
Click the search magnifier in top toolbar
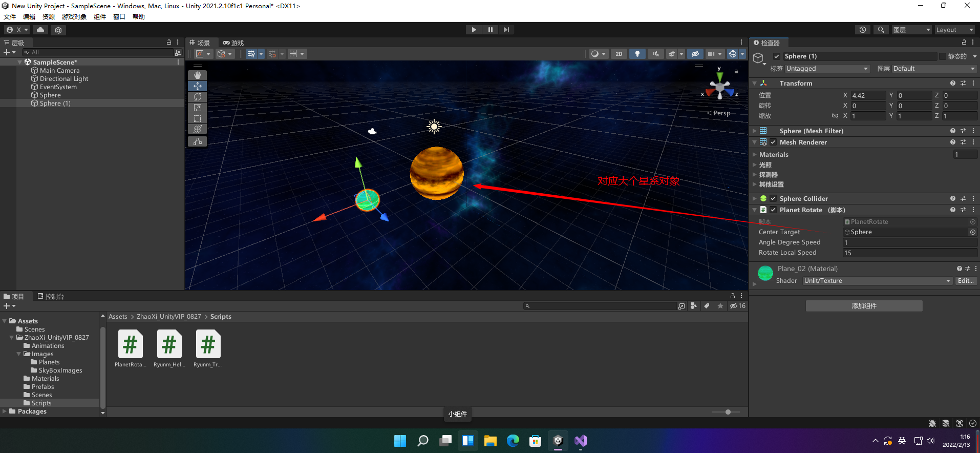click(881, 30)
